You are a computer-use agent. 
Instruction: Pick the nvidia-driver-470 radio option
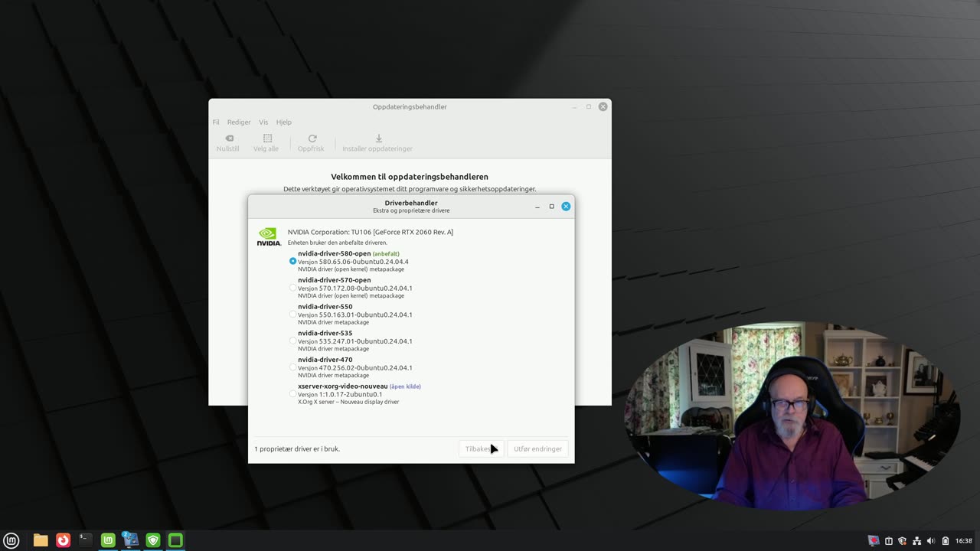click(292, 367)
